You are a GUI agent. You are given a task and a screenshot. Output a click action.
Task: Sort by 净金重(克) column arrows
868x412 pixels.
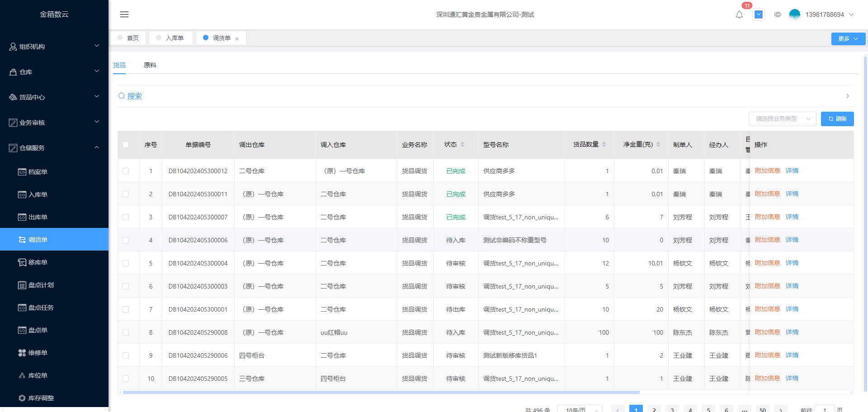click(x=658, y=144)
